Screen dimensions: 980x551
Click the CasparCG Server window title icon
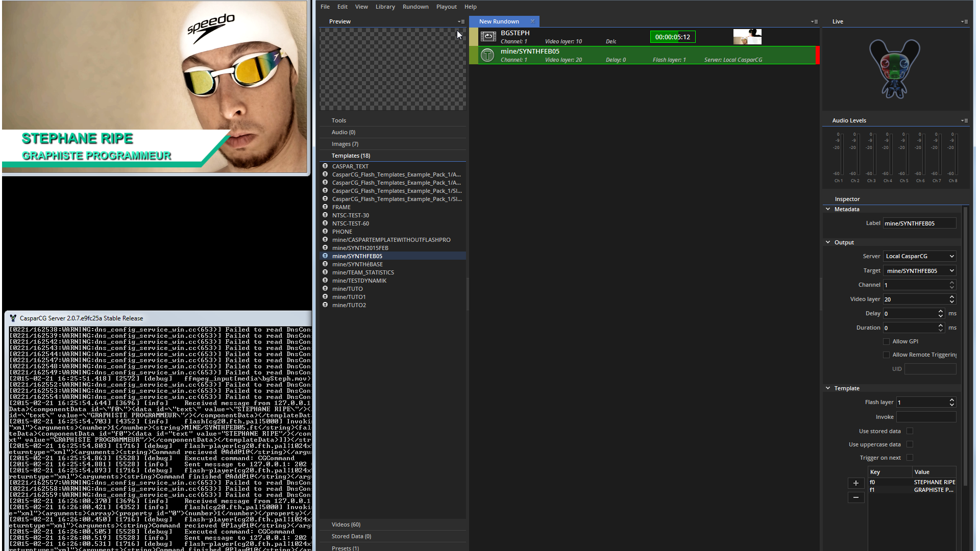click(x=13, y=318)
